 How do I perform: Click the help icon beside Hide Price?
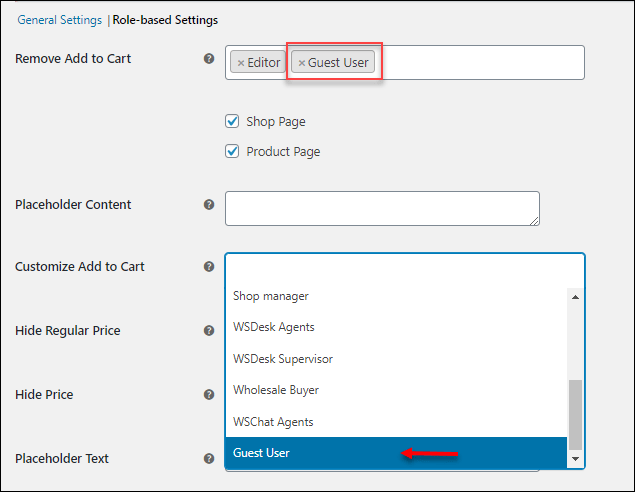(209, 394)
